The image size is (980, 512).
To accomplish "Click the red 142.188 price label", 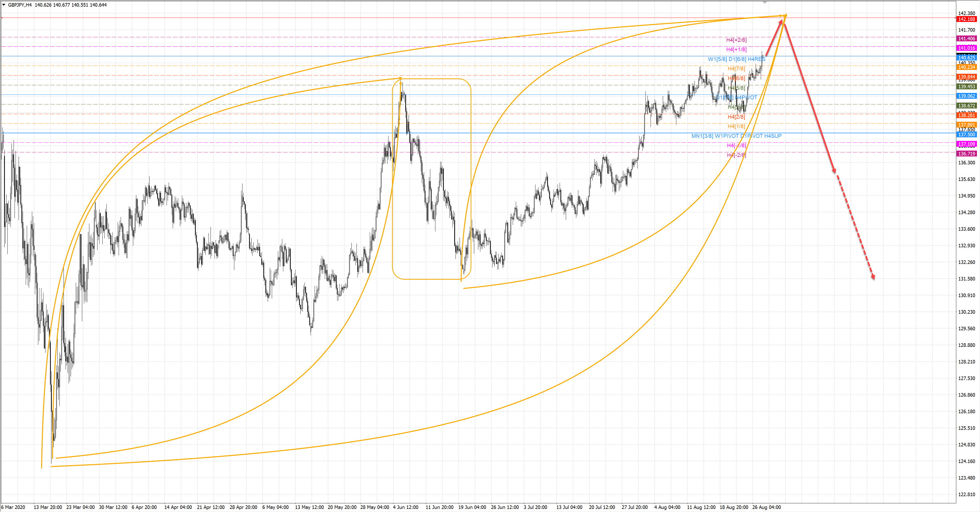I will tap(966, 19).
